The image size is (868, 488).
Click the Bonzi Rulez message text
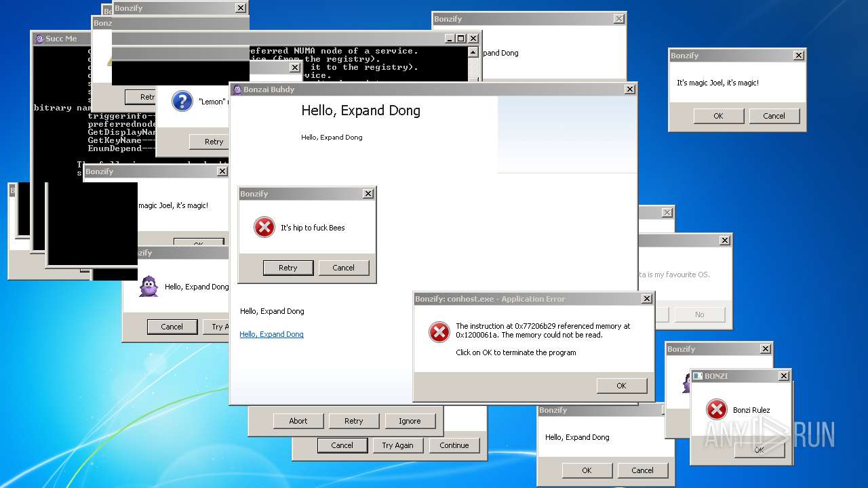coord(751,410)
